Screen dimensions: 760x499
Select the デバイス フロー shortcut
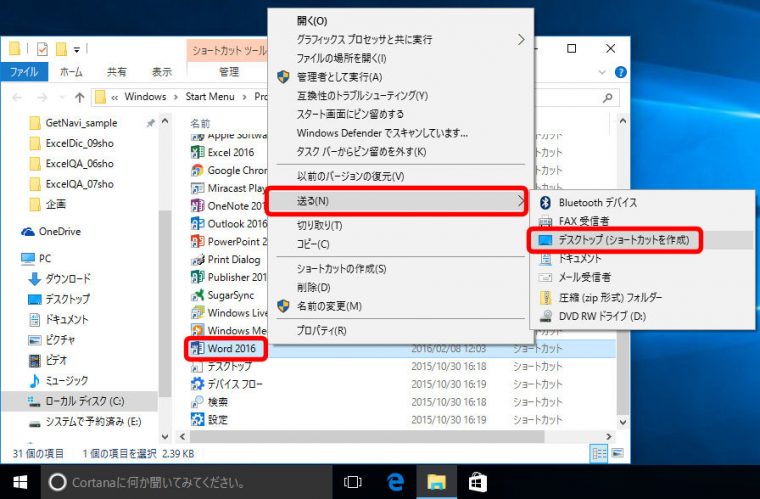[227, 384]
